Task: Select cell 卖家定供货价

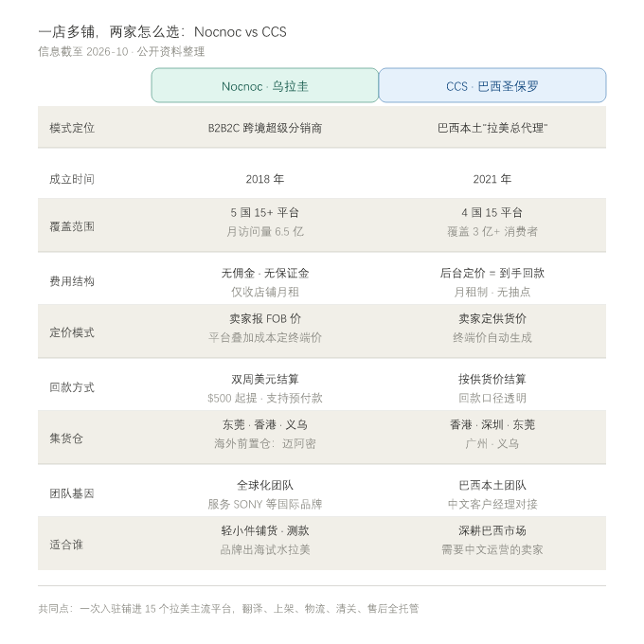Action: point(492,319)
